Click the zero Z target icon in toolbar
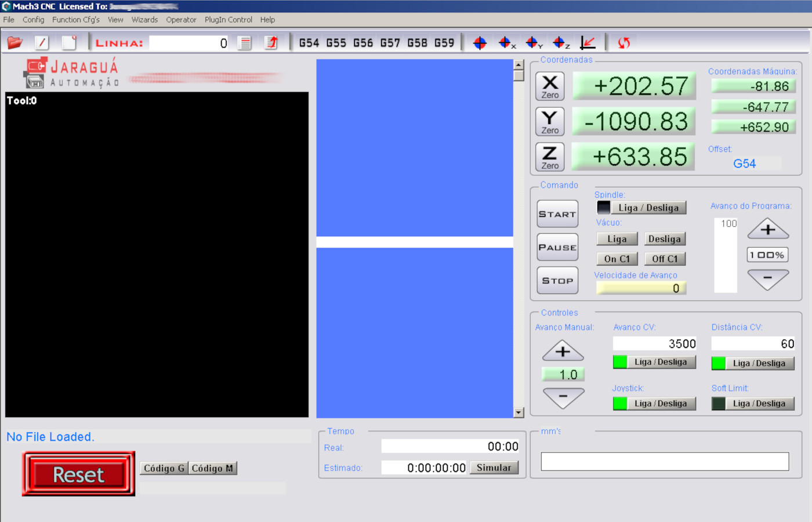812x522 pixels. (x=560, y=43)
